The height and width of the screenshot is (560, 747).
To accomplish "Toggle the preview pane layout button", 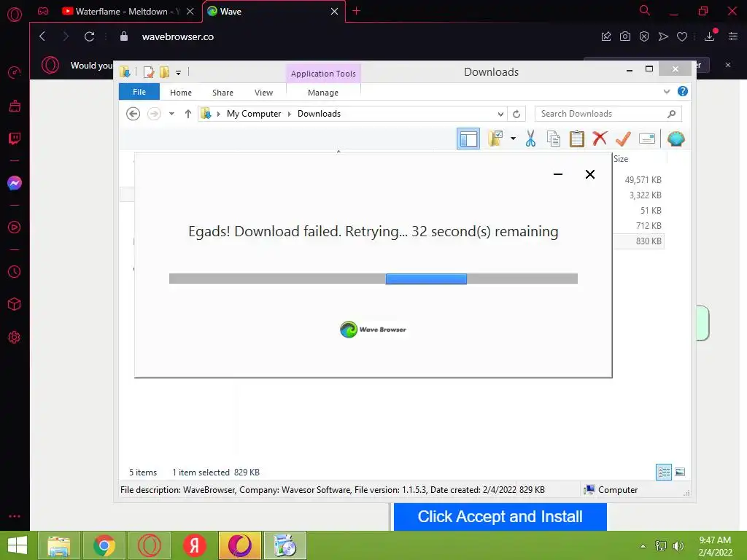I will click(x=468, y=139).
